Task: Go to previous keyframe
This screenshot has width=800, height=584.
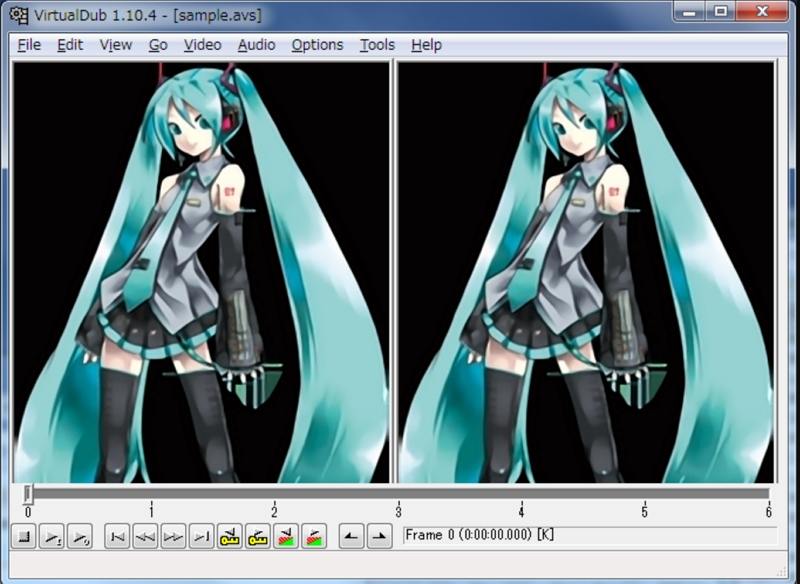Action: pyautogui.click(x=230, y=537)
